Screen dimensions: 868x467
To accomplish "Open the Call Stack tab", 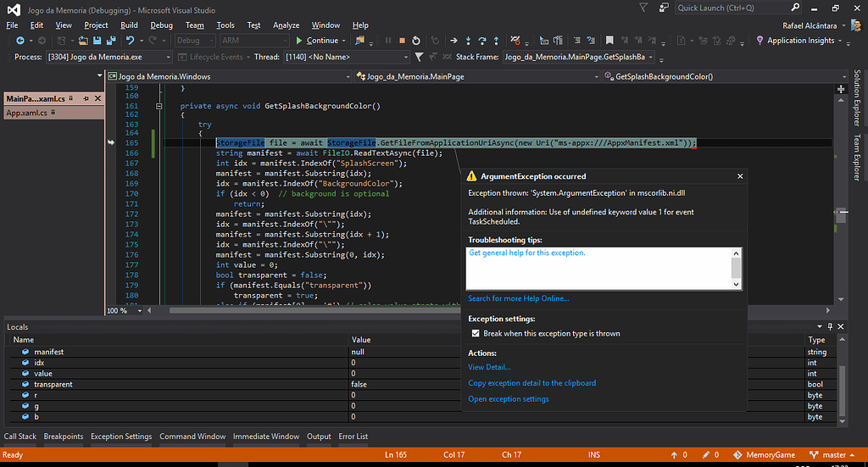I will coord(20,436).
